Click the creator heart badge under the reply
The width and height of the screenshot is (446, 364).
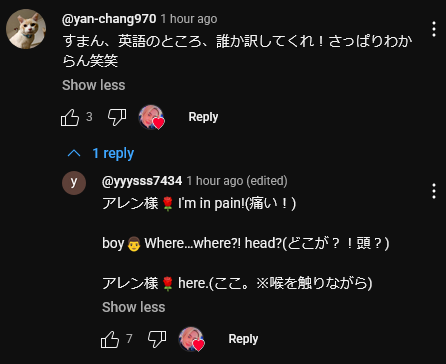click(x=192, y=339)
